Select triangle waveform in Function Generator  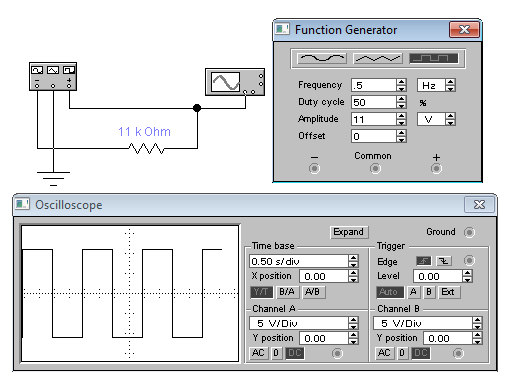click(x=378, y=58)
